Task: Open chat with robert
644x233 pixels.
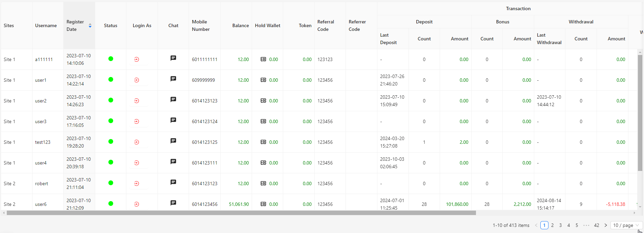Action: [173, 182]
